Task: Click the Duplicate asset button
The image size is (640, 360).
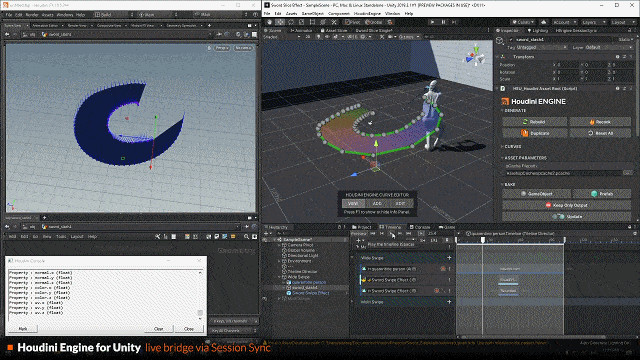Action: pyautogui.click(x=535, y=133)
